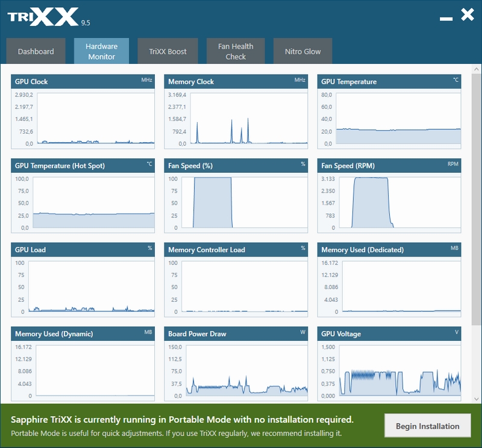Click the Board Power Draw graph
Viewport: 482px width, 448px height.
point(246,370)
